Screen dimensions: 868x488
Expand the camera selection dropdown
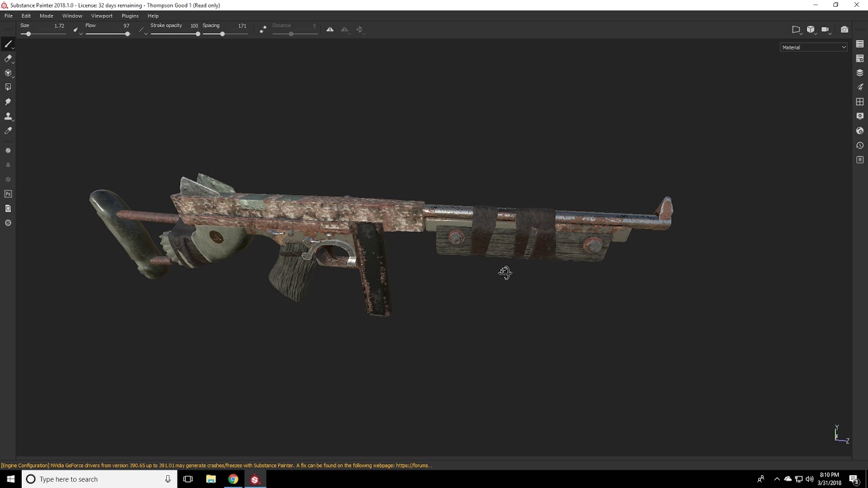(x=826, y=30)
